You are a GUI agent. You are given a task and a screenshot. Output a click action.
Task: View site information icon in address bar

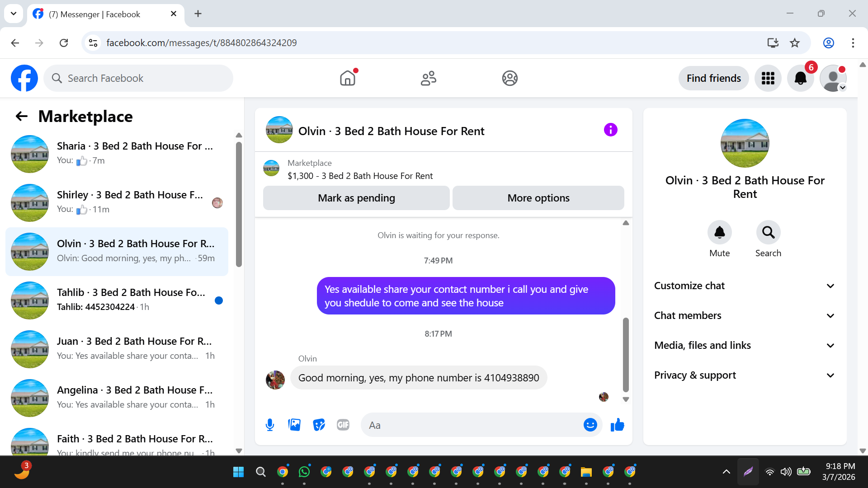click(x=93, y=43)
